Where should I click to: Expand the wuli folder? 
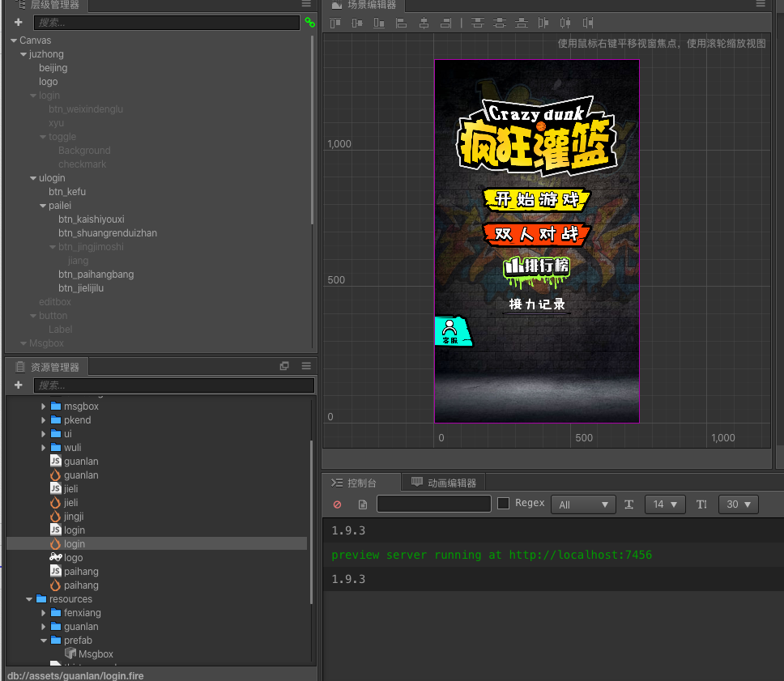(x=44, y=448)
